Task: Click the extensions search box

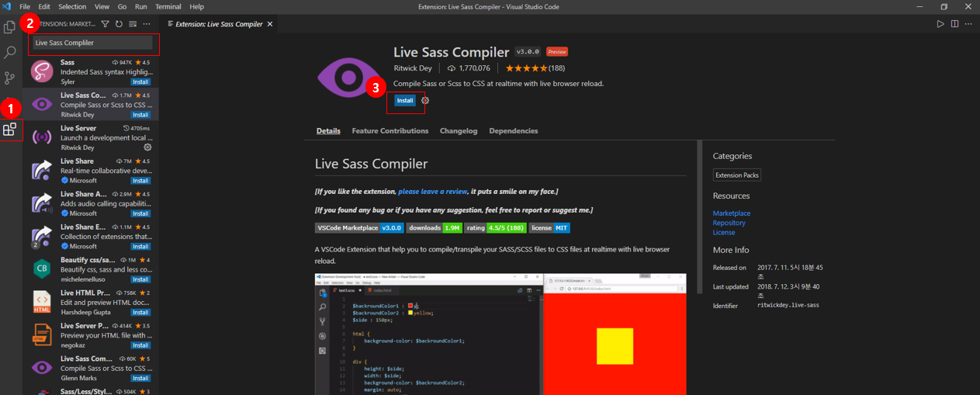Action: (93, 43)
